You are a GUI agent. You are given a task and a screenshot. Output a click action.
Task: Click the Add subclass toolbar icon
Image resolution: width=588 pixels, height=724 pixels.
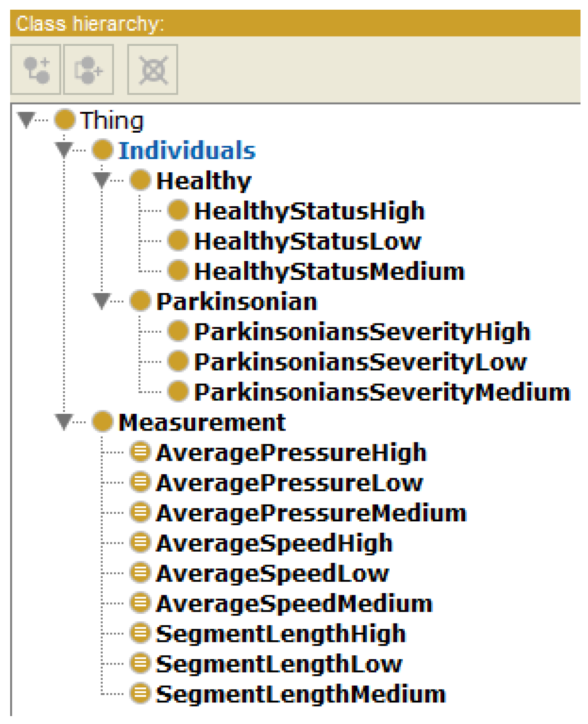[x=36, y=70]
